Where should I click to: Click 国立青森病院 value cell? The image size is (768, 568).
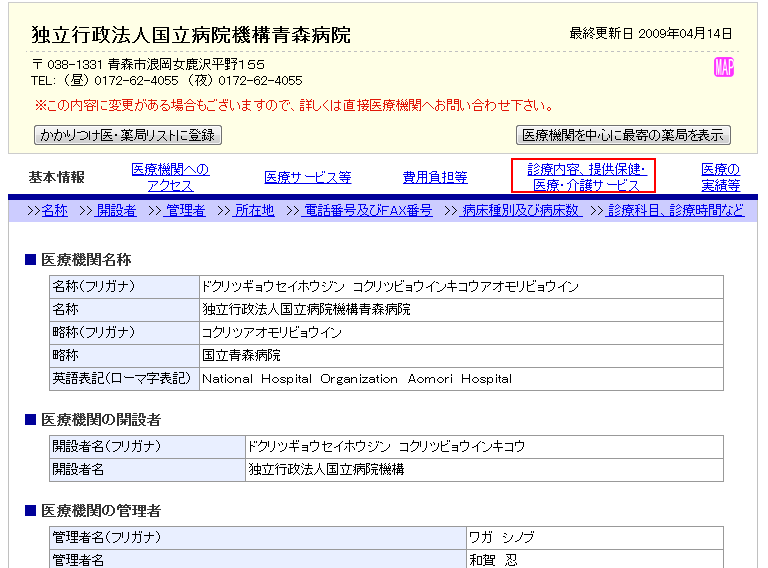[x=461, y=355]
